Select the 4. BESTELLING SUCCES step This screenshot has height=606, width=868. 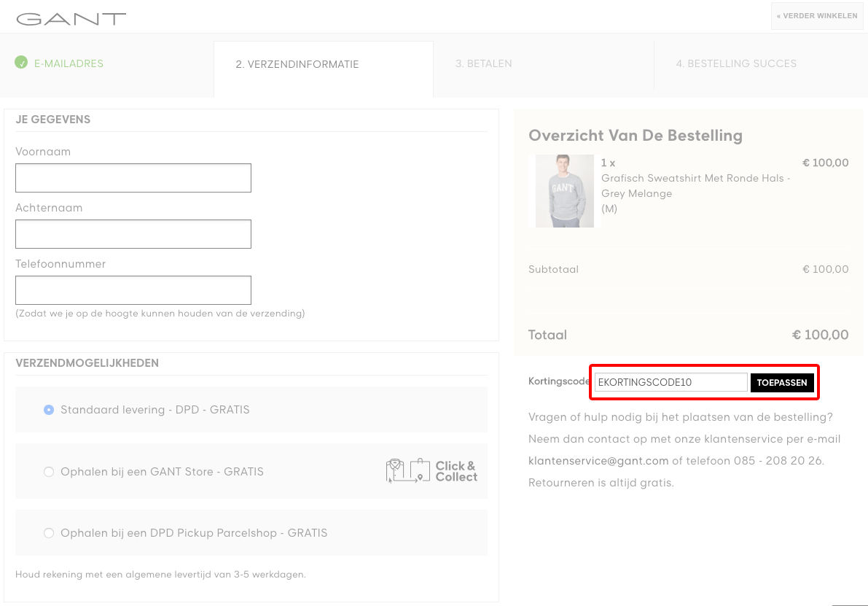[x=736, y=63]
